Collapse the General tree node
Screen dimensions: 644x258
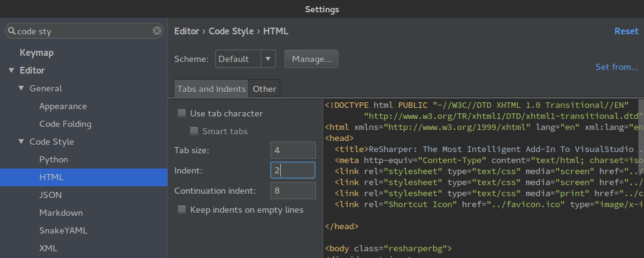[21, 88]
